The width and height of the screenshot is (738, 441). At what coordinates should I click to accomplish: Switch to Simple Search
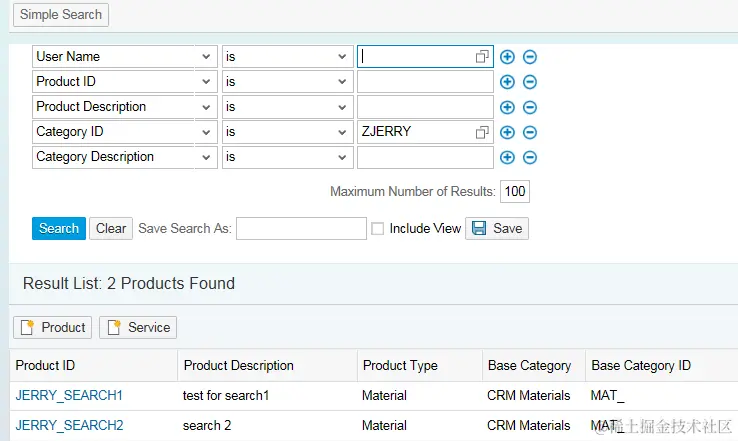pyautogui.click(x=61, y=14)
